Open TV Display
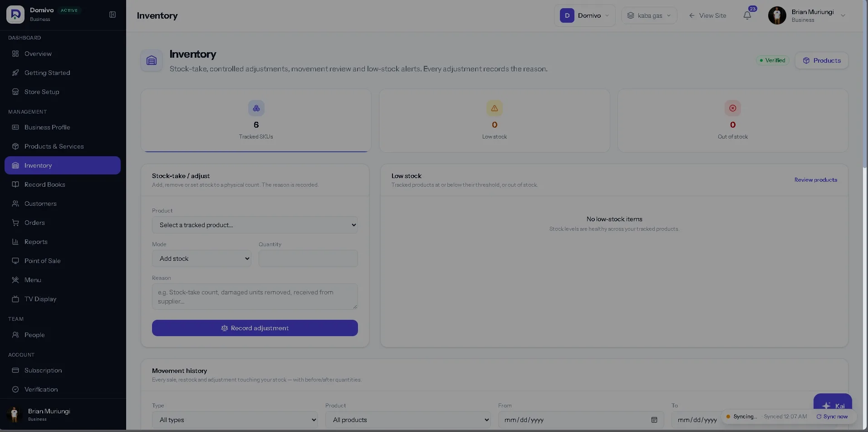The width and height of the screenshot is (868, 432). click(63, 299)
